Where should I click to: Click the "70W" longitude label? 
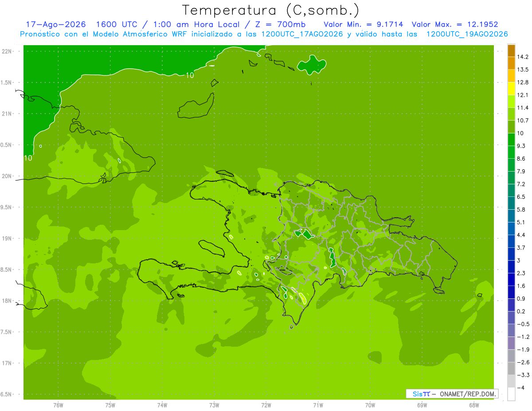[x=370, y=405]
